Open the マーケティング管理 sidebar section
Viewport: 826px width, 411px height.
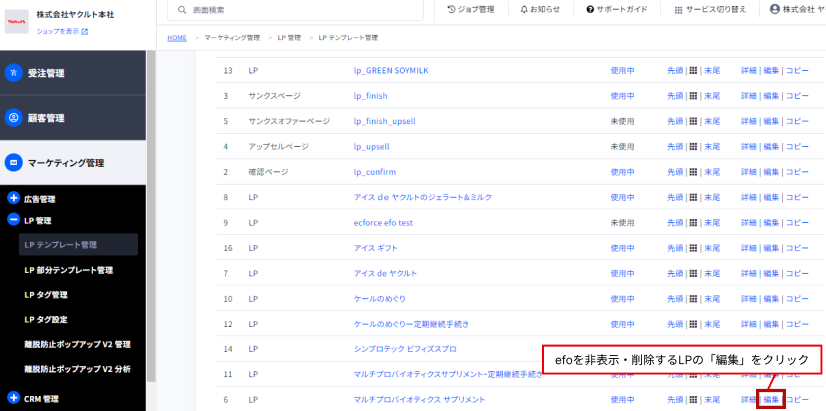point(73,163)
